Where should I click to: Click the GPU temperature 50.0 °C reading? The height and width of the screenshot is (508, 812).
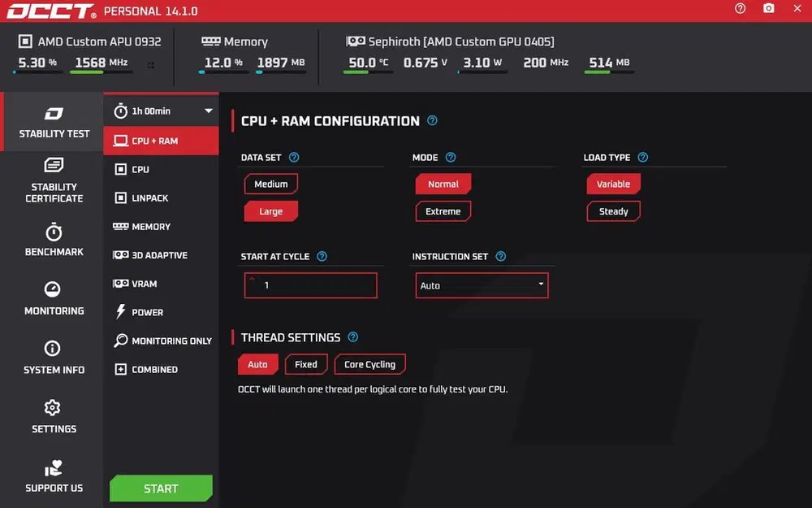coord(368,63)
